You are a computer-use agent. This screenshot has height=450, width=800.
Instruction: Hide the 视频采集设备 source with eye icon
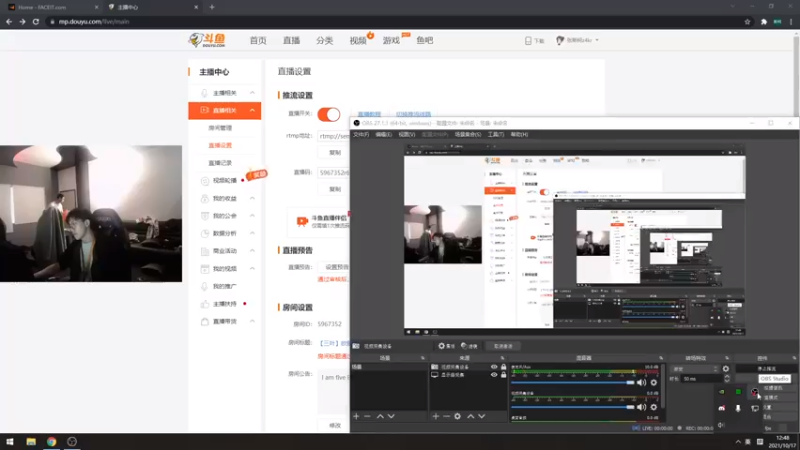494,367
